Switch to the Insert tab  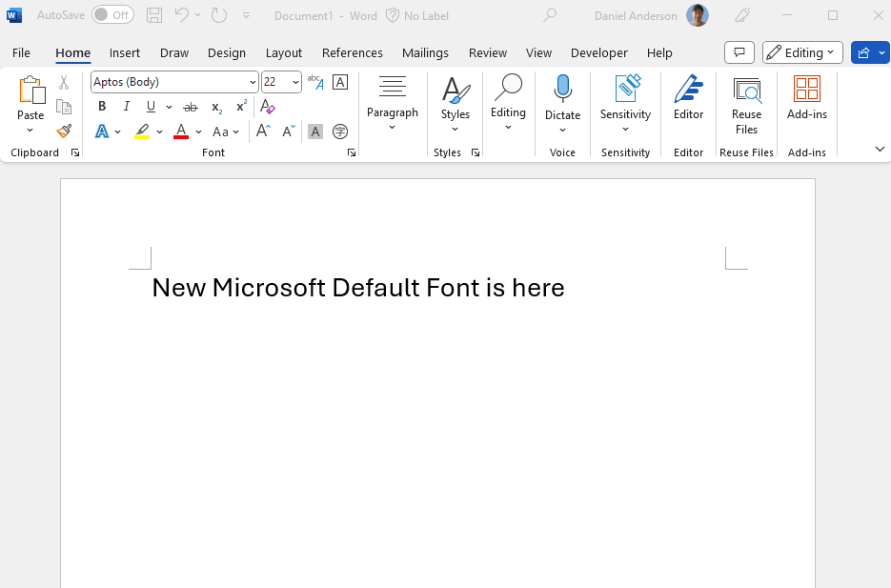point(125,52)
